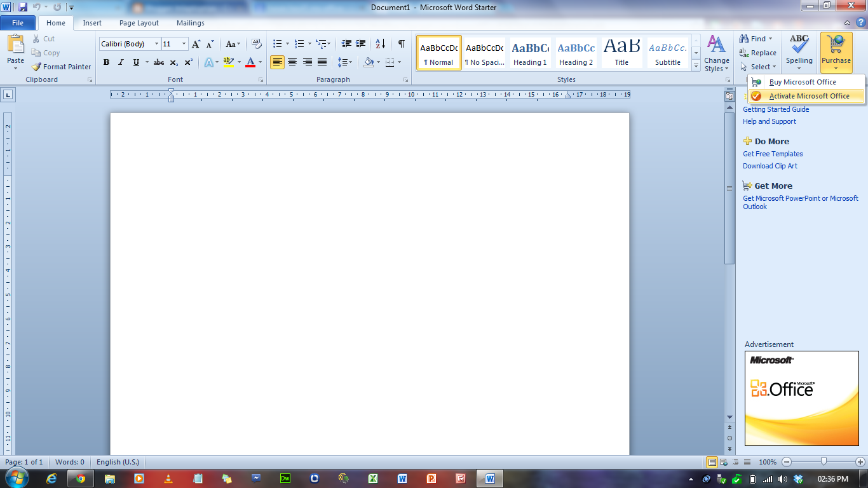Click the Windows Start button
Image resolution: width=868 pixels, height=488 pixels.
click(17, 478)
